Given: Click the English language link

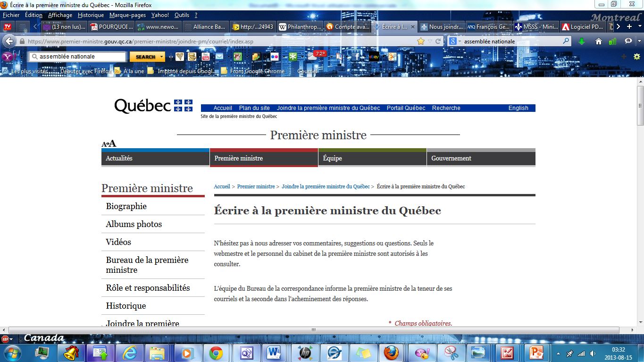Looking at the screenshot, I should pos(518,108).
